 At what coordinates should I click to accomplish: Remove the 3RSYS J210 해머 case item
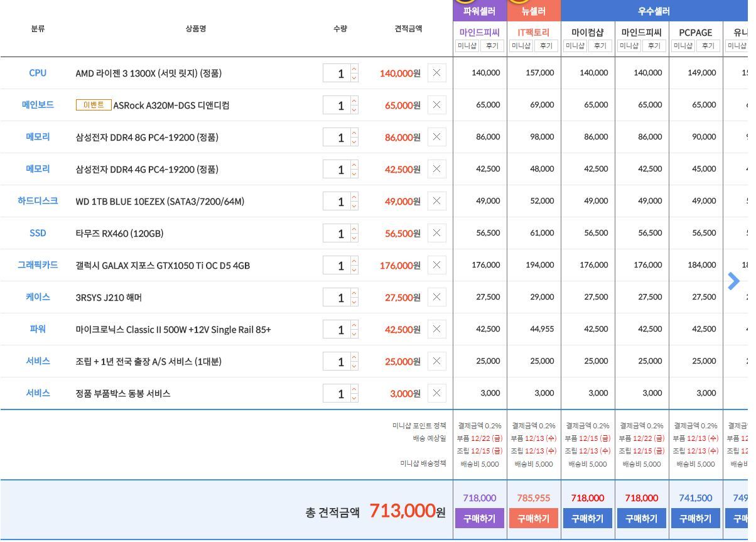click(437, 297)
